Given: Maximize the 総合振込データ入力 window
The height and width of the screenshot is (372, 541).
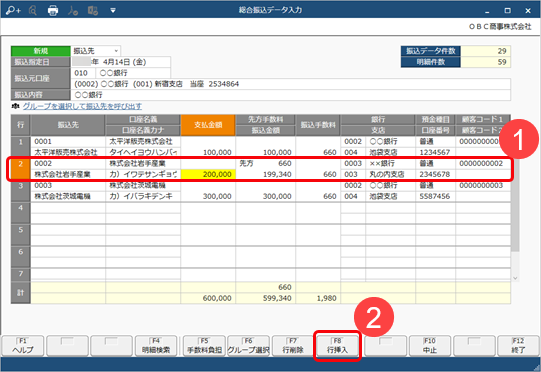Looking at the screenshot, I should click(x=507, y=11).
